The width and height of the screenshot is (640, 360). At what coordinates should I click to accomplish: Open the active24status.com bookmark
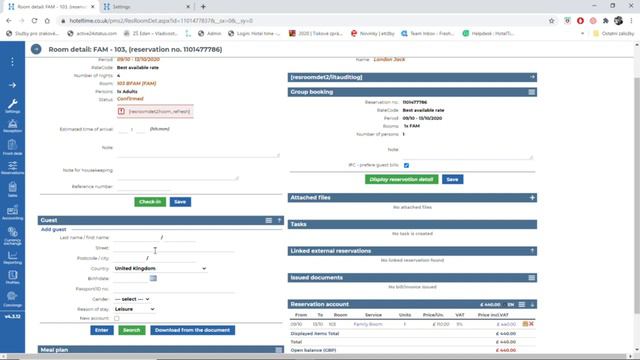[92, 33]
